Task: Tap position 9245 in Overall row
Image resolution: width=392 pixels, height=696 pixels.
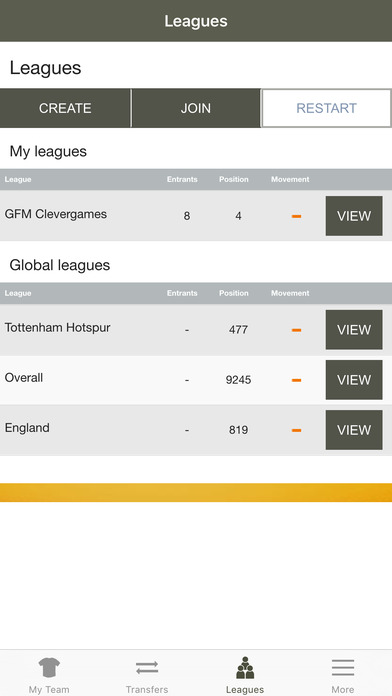Action: coord(238,380)
